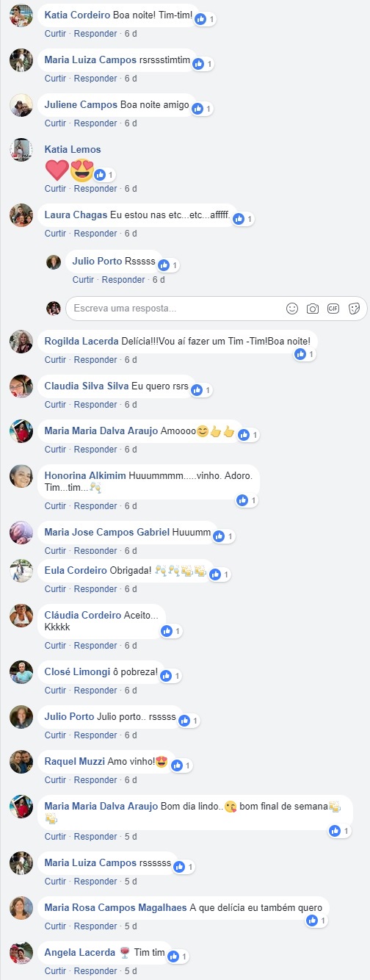Reply to Maria Jose Campos Gabriel's comment
370x980 pixels.
pyautogui.click(x=95, y=551)
